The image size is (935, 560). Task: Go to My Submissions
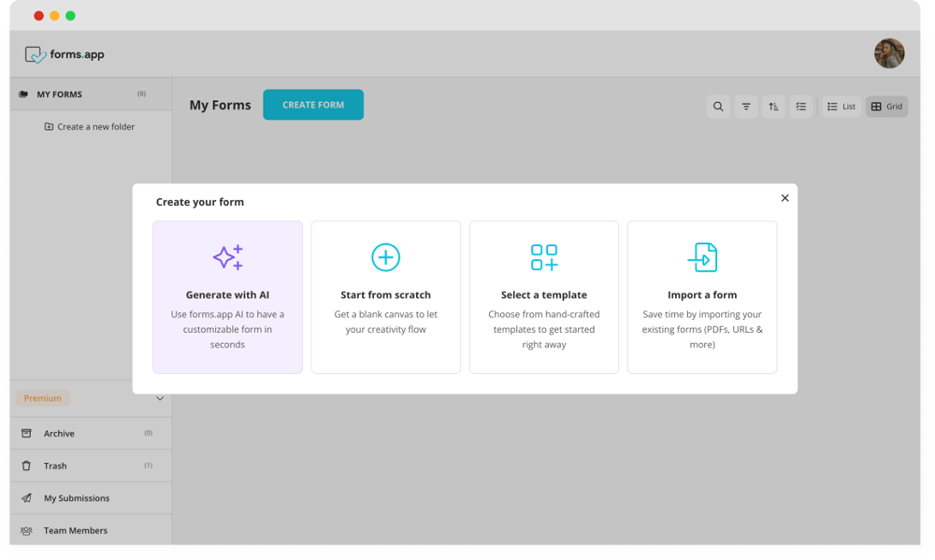point(76,498)
